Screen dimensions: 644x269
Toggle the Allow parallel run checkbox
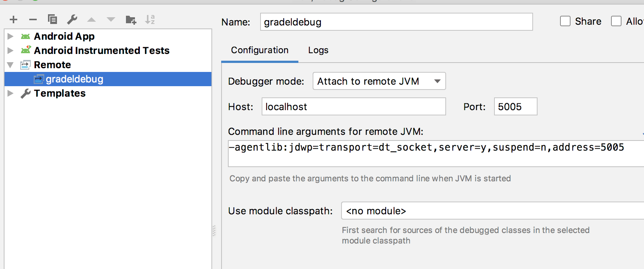point(616,21)
